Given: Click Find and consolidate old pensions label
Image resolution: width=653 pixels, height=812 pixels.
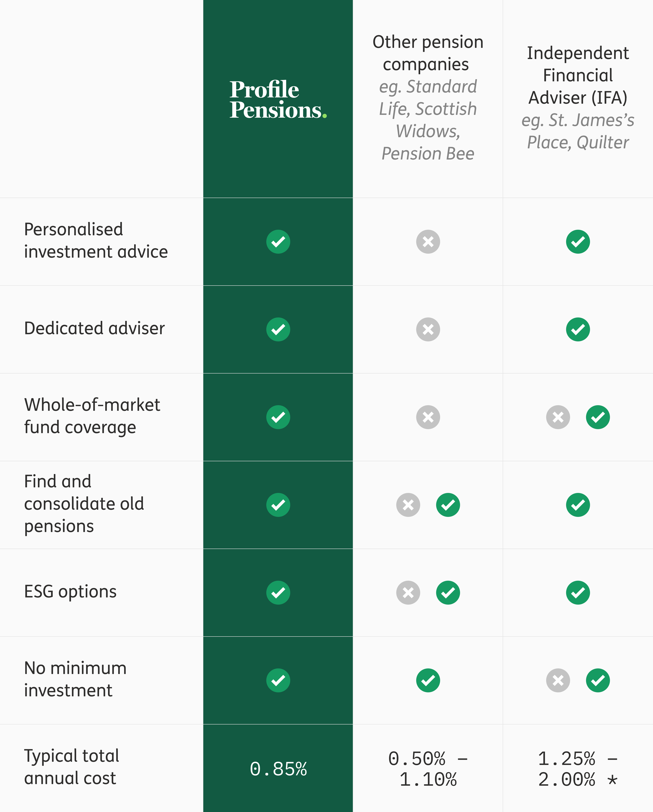Looking at the screenshot, I should click(x=84, y=504).
